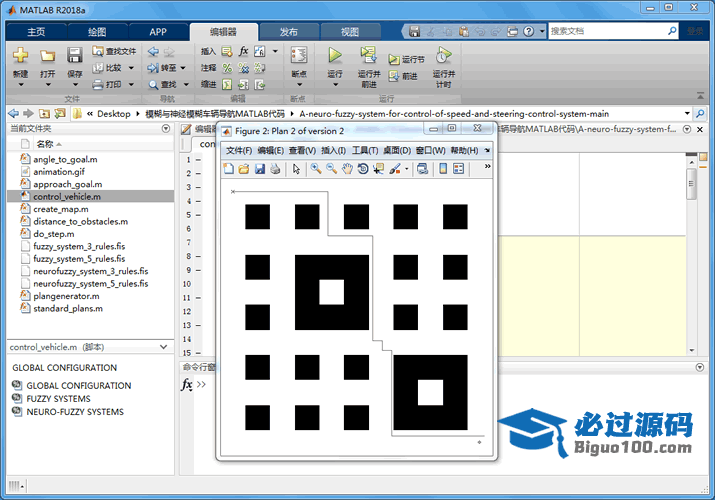Open 插入(I) menu in Figure 2
Screen dimensions: 715x500
click(x=333, y=150)
